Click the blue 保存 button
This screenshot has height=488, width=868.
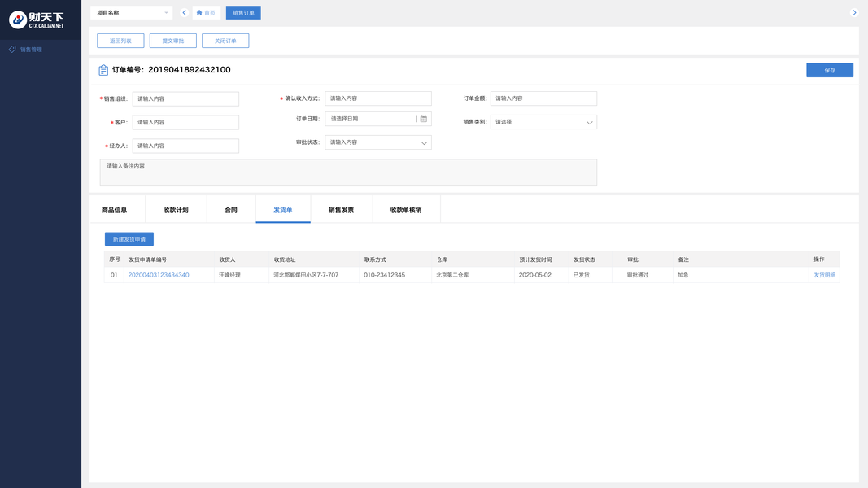[829, 70]
